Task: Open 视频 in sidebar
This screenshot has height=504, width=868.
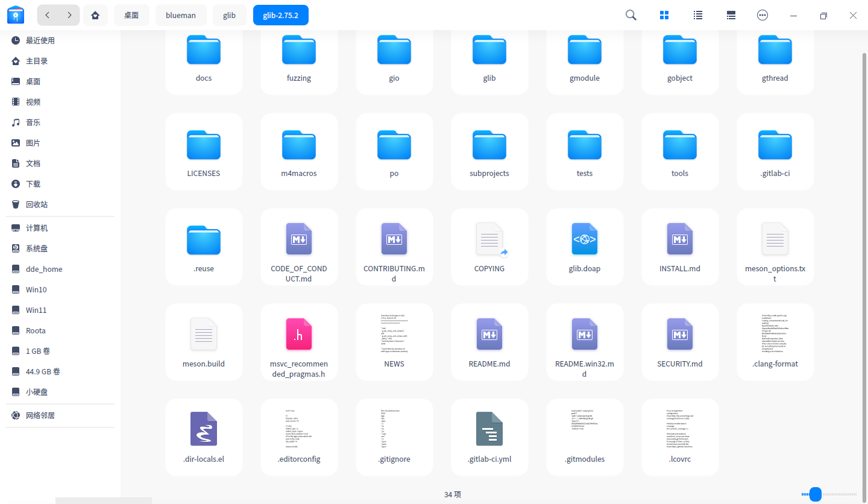Action: click(60, 102)
